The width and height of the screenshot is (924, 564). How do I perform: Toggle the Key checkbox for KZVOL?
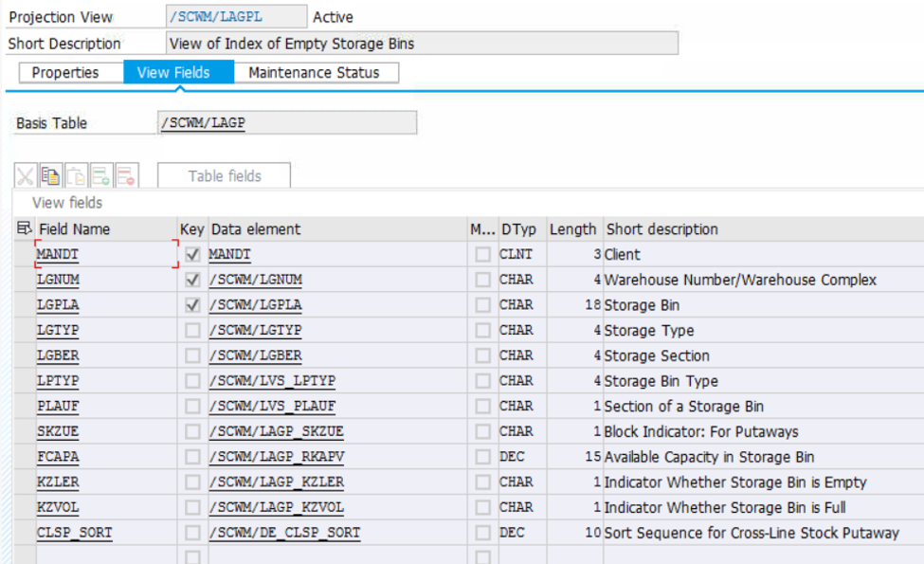(192, 507)
